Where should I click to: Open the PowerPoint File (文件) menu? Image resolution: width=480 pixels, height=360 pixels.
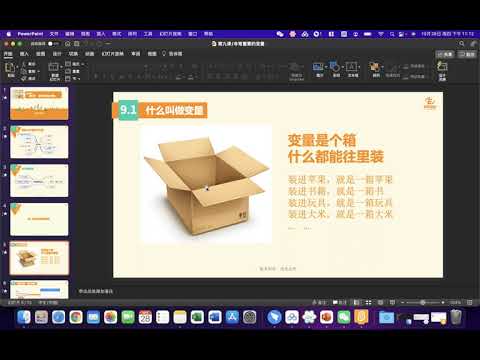pos(54,34)
